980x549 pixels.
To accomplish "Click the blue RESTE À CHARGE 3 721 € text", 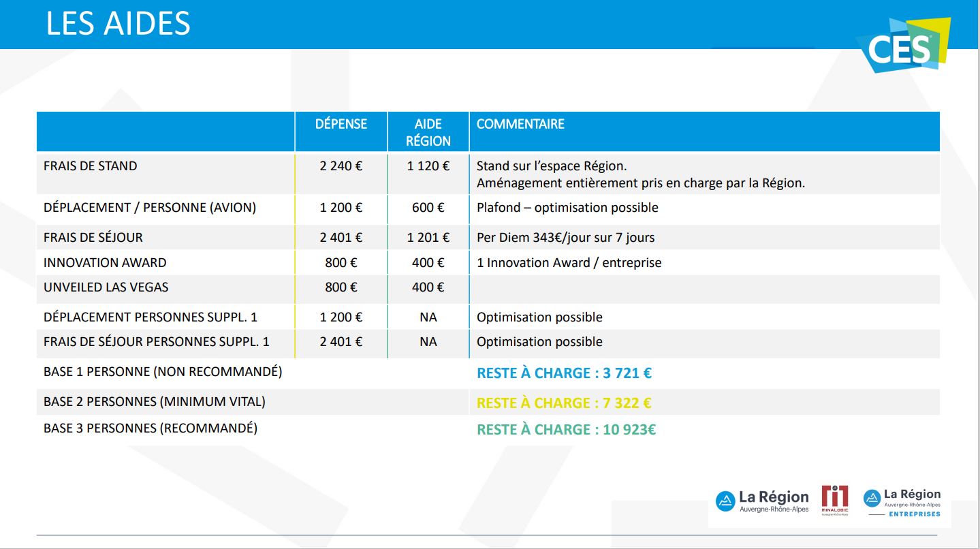I will click(564, 373).
